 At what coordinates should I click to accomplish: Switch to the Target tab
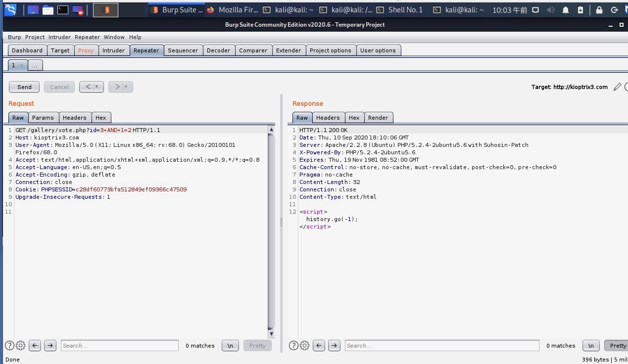pyautogui.click(x=60, y=50)
